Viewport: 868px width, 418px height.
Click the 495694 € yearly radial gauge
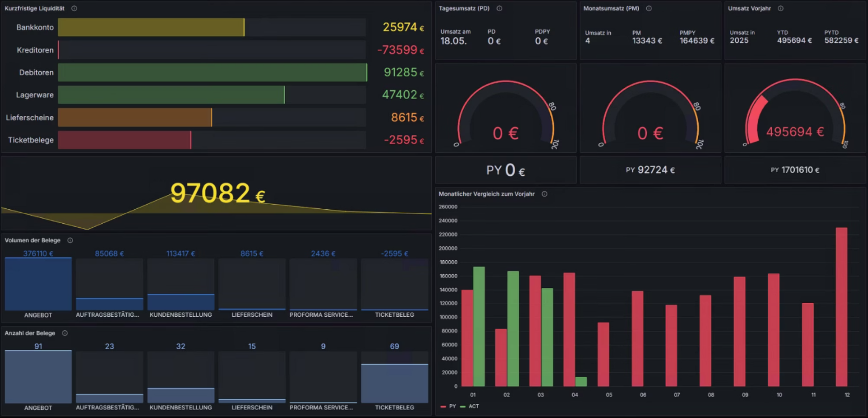795,113
